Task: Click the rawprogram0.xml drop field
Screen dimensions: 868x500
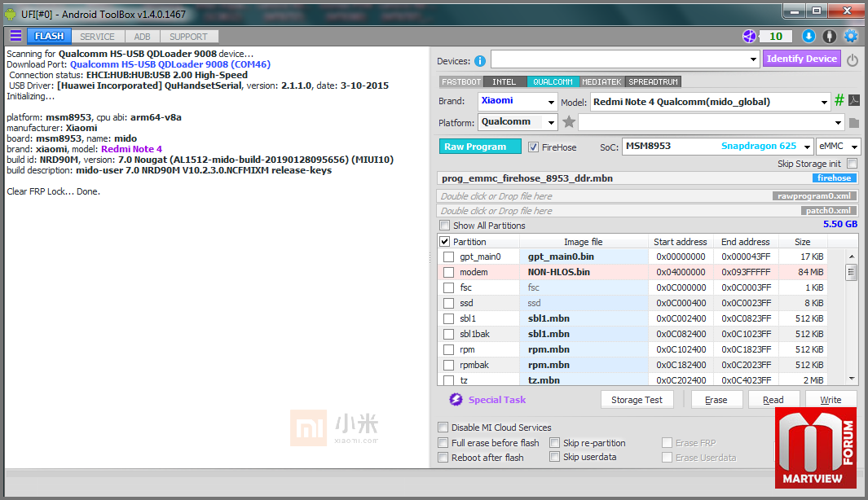Action: [647, 196]
